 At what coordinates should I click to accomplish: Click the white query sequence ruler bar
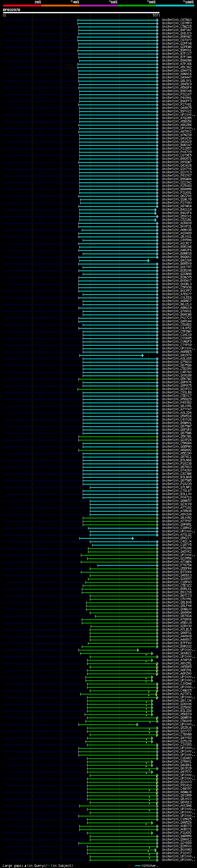[81, 13]
